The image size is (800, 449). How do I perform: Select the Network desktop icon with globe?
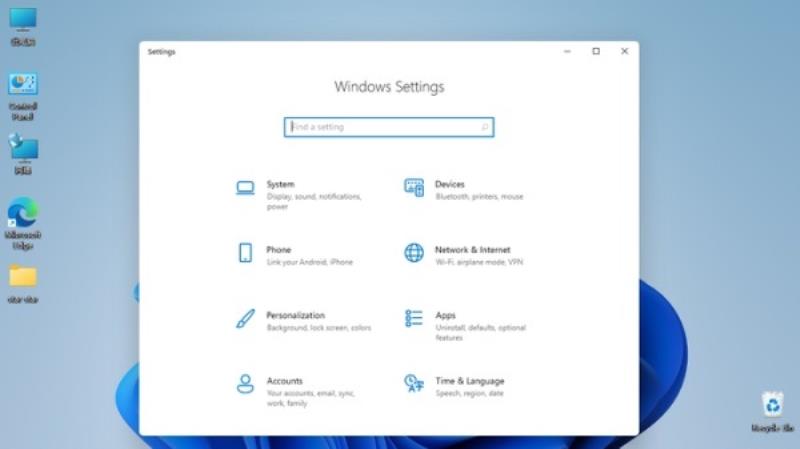pos(23,147)
